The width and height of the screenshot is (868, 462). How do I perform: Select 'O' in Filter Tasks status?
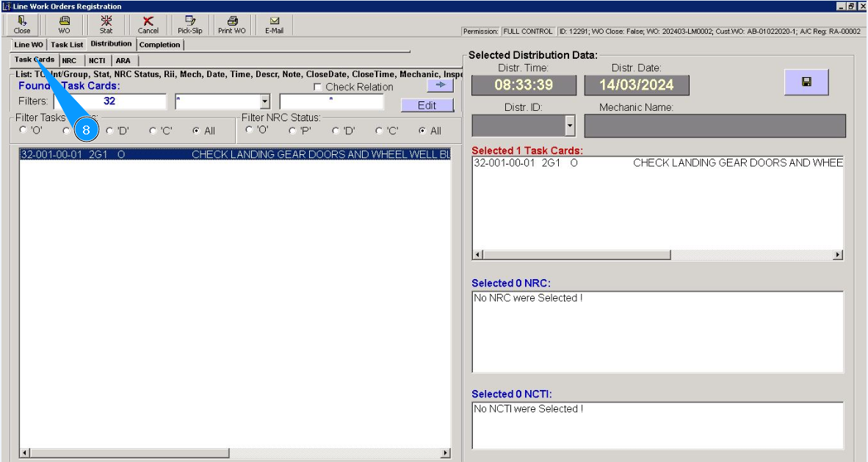(x=23, y=129)
